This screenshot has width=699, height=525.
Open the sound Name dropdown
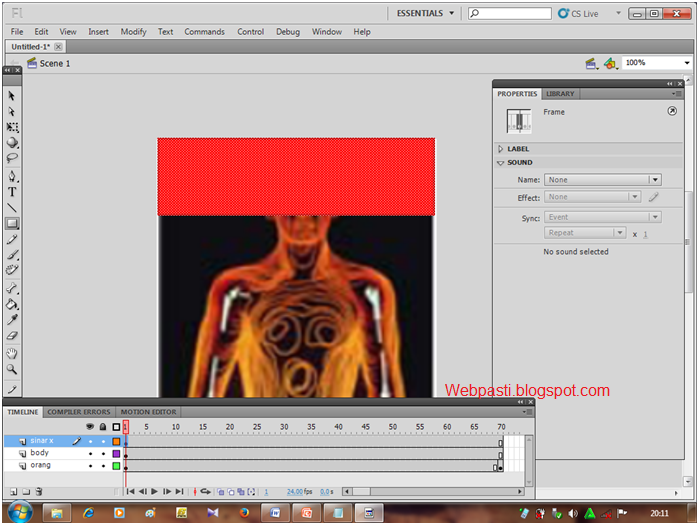click(x=603, y=180)
